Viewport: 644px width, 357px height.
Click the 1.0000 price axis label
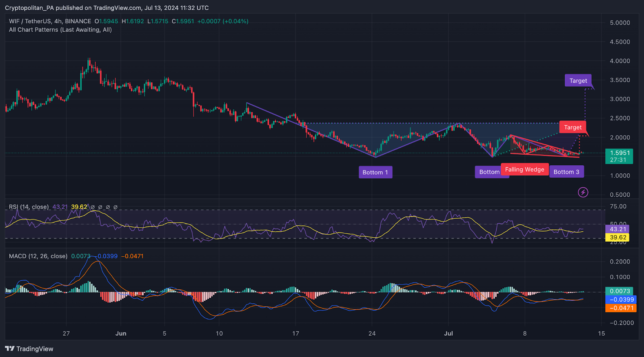pos(620,176)
